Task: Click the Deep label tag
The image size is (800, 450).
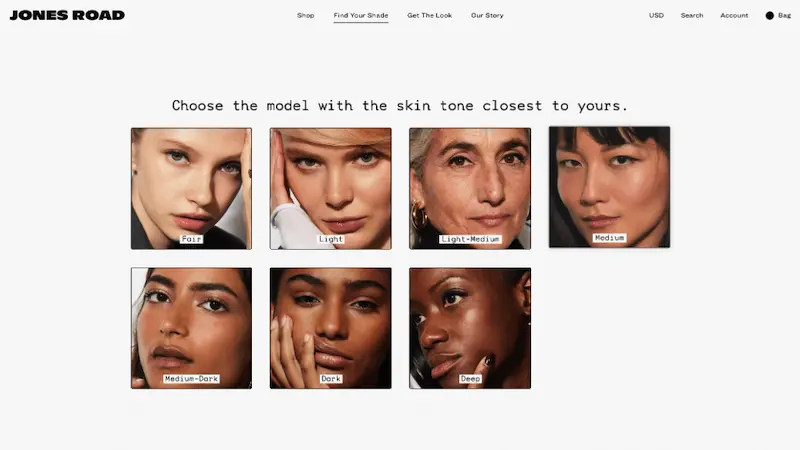Action: pos(470,379)
